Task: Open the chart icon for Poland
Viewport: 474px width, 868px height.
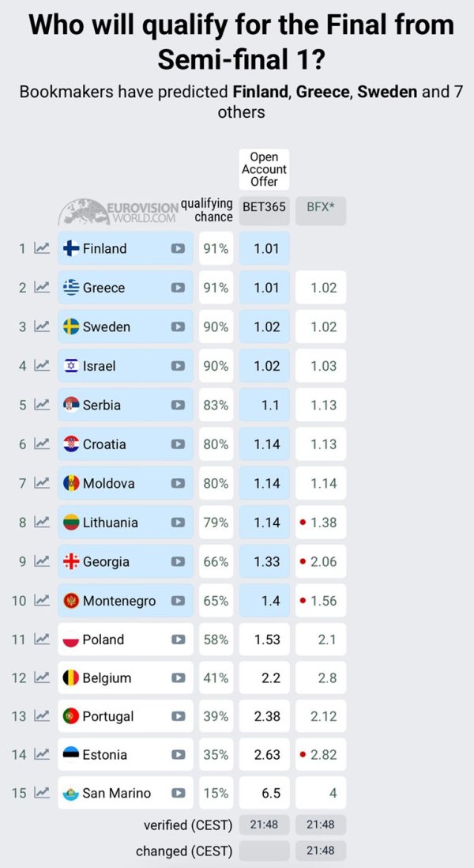Action: [x=42, y=640]
